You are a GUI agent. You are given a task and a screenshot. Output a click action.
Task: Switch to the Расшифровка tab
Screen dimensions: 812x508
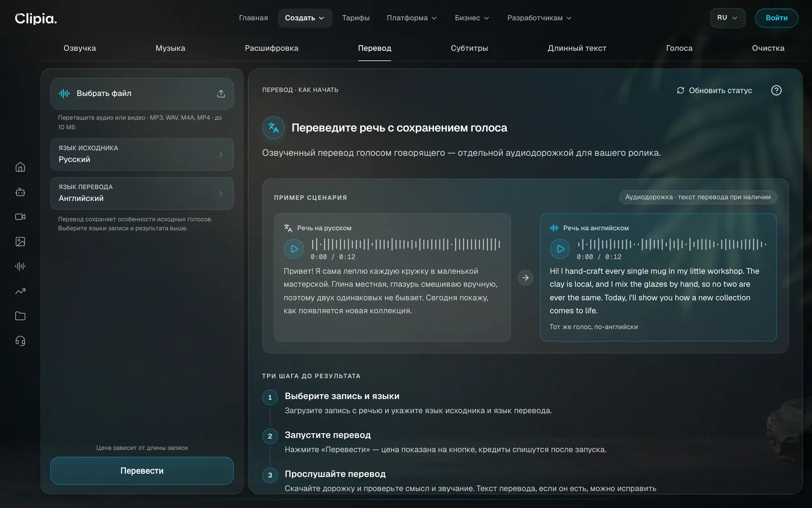click(x=272, y=48)
